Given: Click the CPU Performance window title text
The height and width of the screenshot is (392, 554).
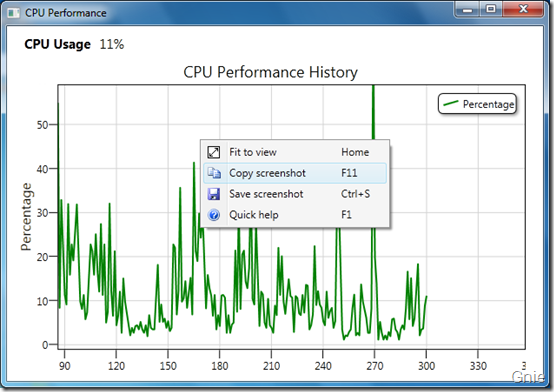Looking at the screenshot, I should [65, 13].
